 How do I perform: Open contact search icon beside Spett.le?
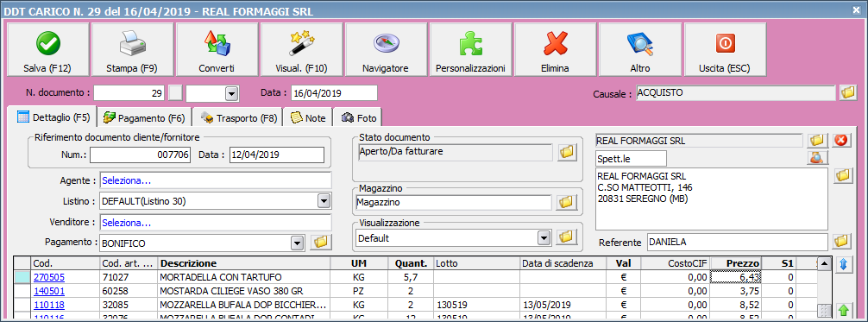click(x=816, y=158)
